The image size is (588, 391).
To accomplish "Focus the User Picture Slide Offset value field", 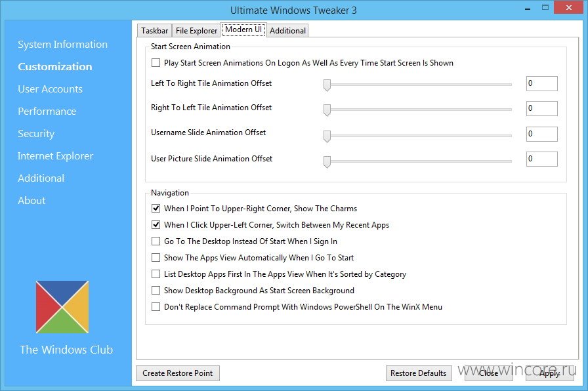I will pos(542,159).
